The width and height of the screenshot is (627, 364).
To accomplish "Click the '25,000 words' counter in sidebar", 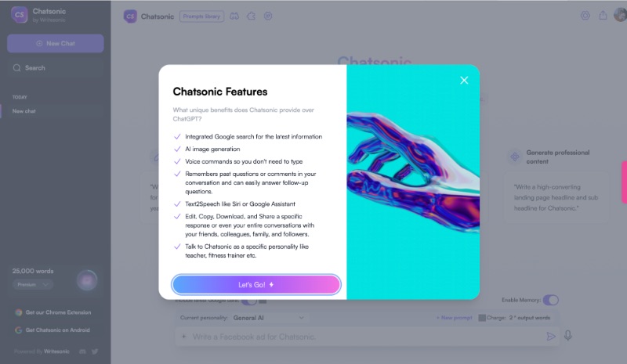I will tap(33, 271).
